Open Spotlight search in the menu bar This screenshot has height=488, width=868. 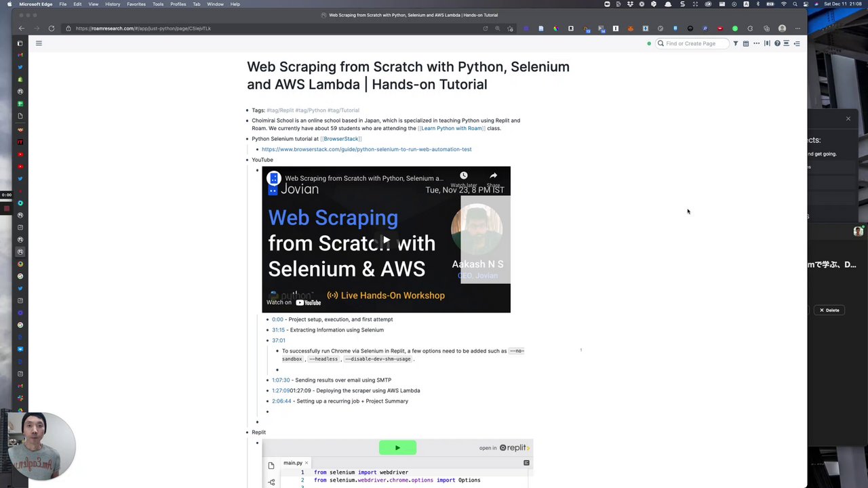click(x=795, y=4)
